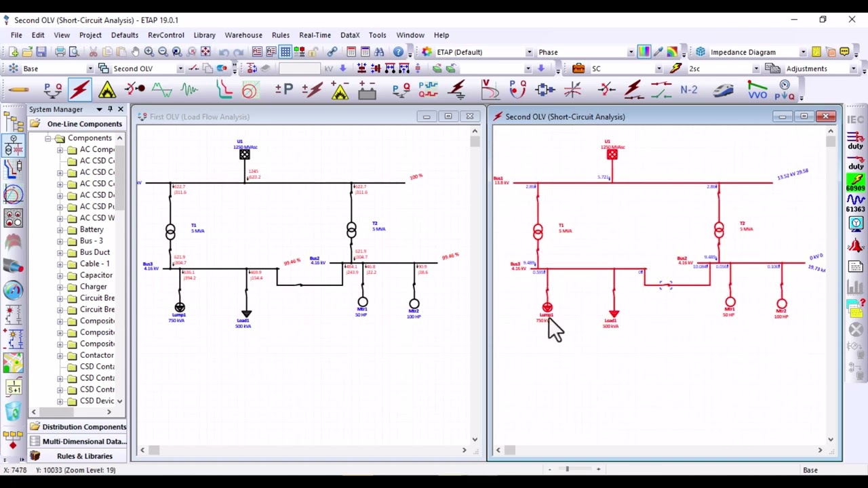The image size is (868, 488).
Task: Click the Zoom In magnifier icon
Action: [149, 52]
